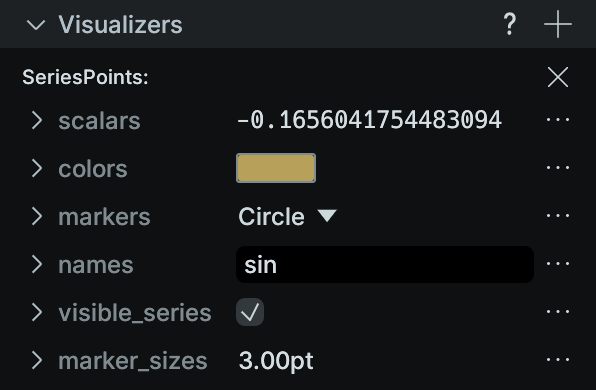Click the 3.00pt marker size value
Image resolution: width=596 pixels, height=390 pixels.
pos(276,361)
